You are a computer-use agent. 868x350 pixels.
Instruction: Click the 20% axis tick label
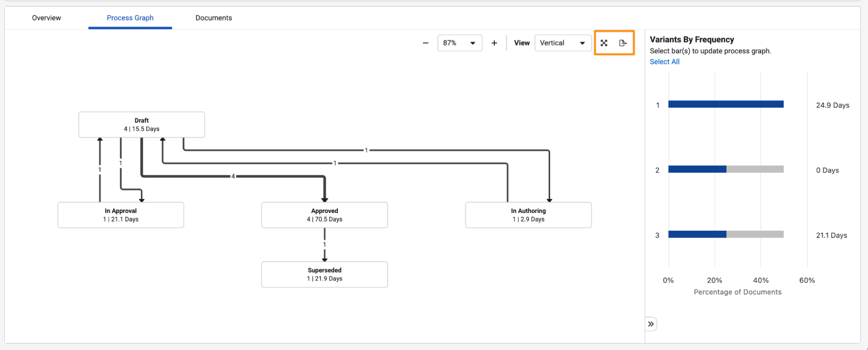714,280
